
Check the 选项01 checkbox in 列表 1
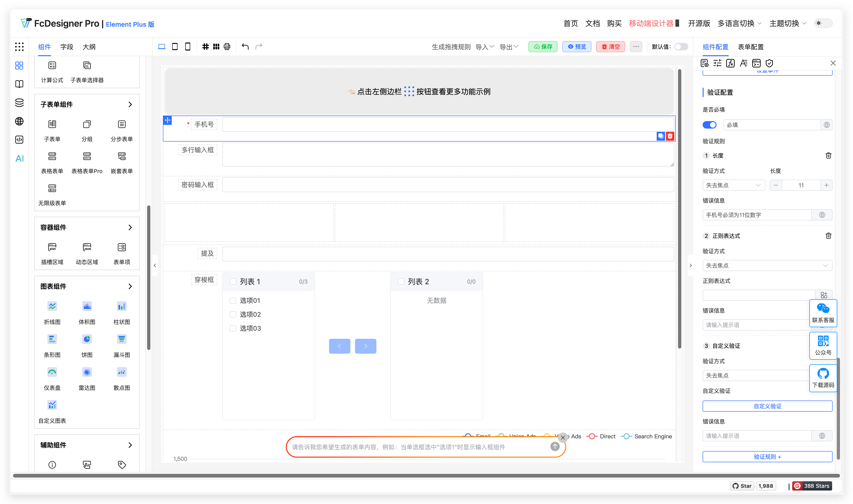pyautogui.click(x=233, y=300)
